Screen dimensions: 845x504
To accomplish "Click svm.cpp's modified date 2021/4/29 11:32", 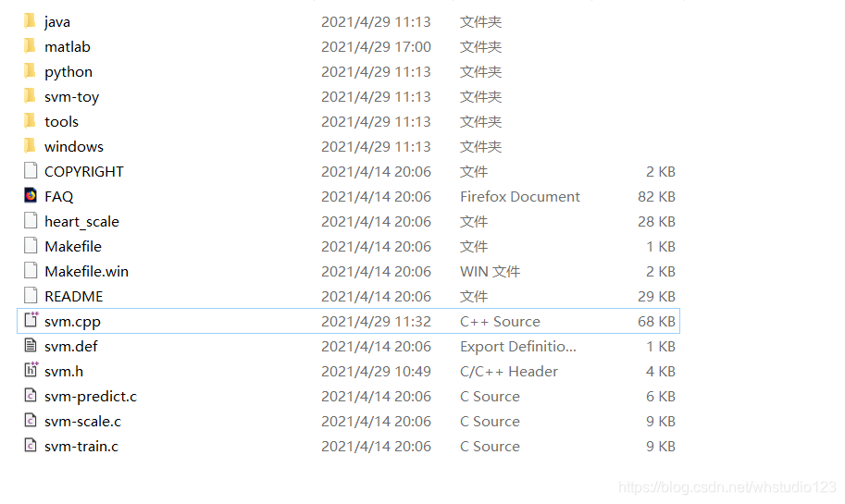I will tap(376, 322).
